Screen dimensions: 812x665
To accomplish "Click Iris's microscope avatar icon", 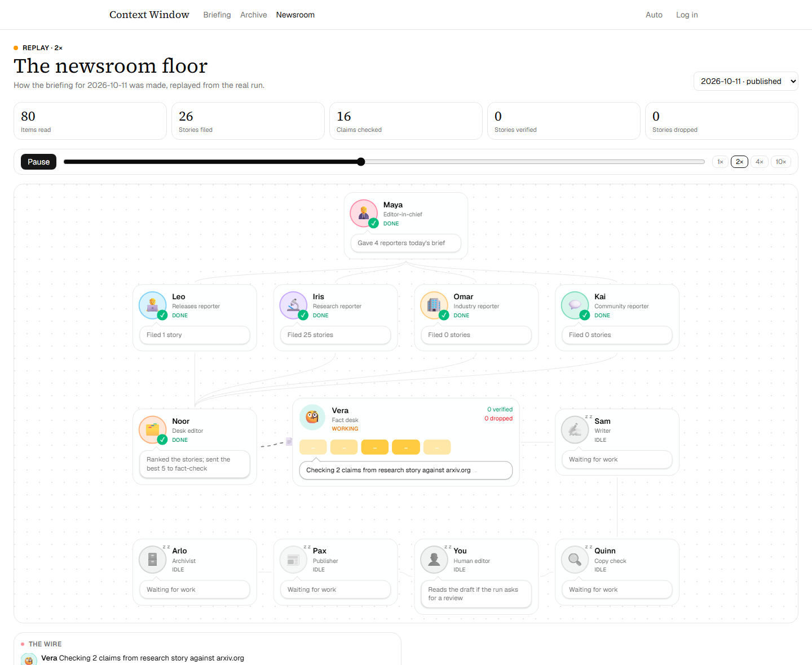I will [293, 305].
